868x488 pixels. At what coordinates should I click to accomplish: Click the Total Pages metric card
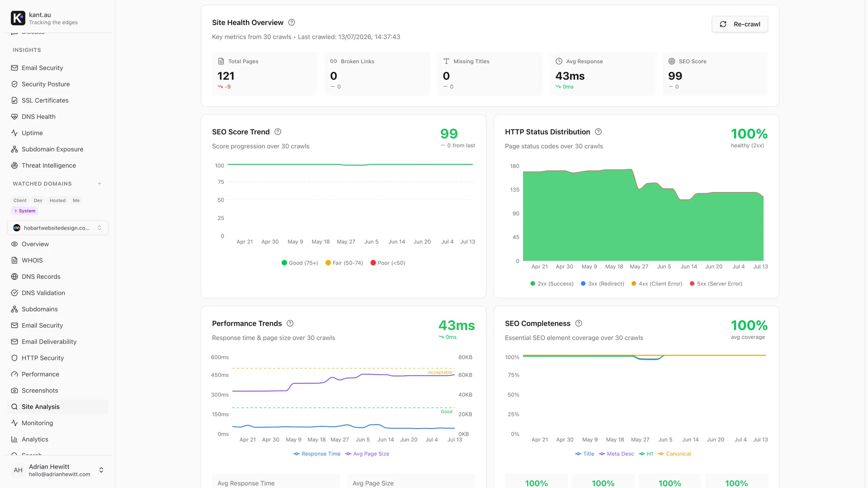[x=264, y=74]
